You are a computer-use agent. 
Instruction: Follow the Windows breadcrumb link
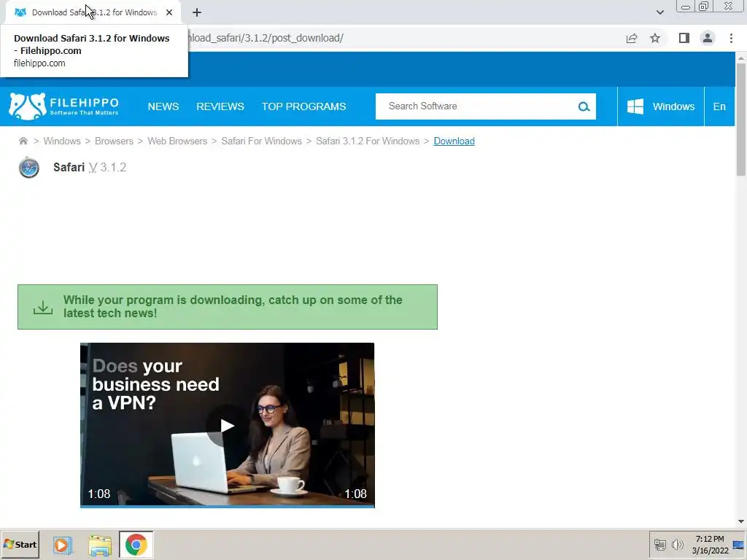62,141
